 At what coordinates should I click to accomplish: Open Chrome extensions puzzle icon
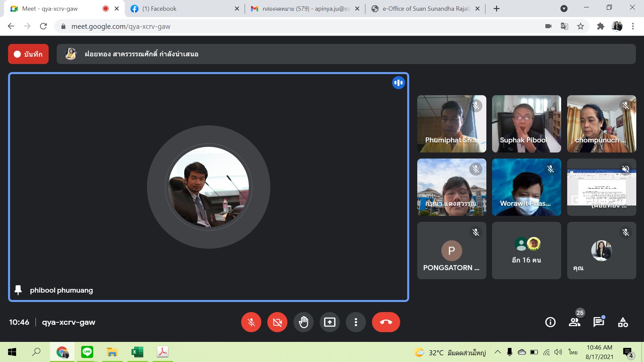click(600, 26)
